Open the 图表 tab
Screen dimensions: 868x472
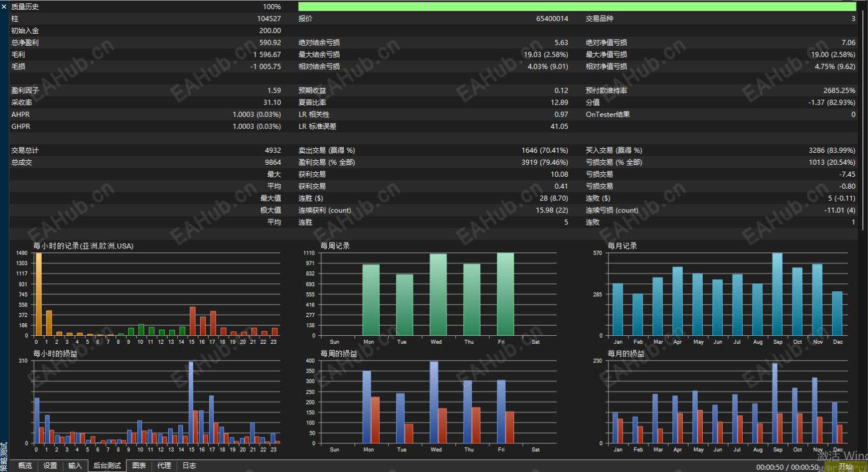[139, 466]
